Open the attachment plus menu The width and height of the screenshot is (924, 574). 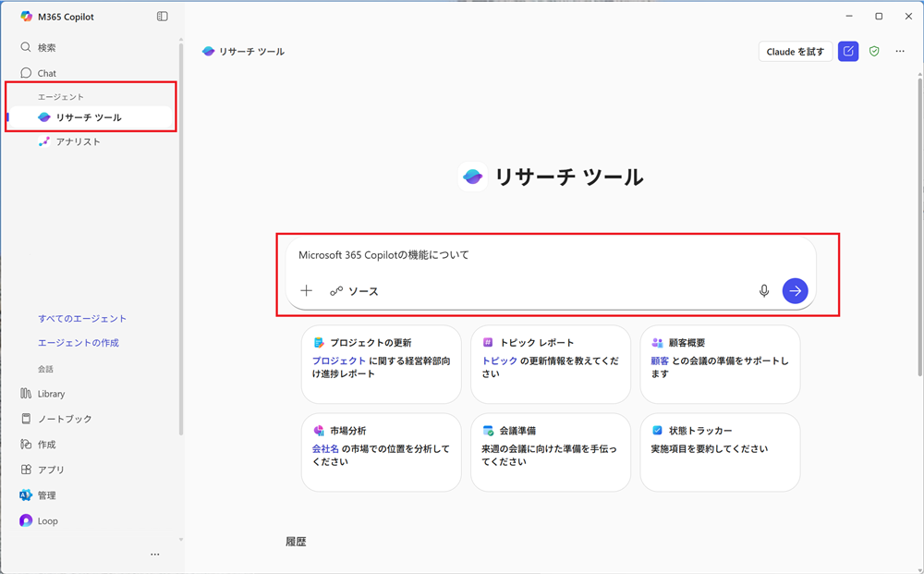[306, 290]
